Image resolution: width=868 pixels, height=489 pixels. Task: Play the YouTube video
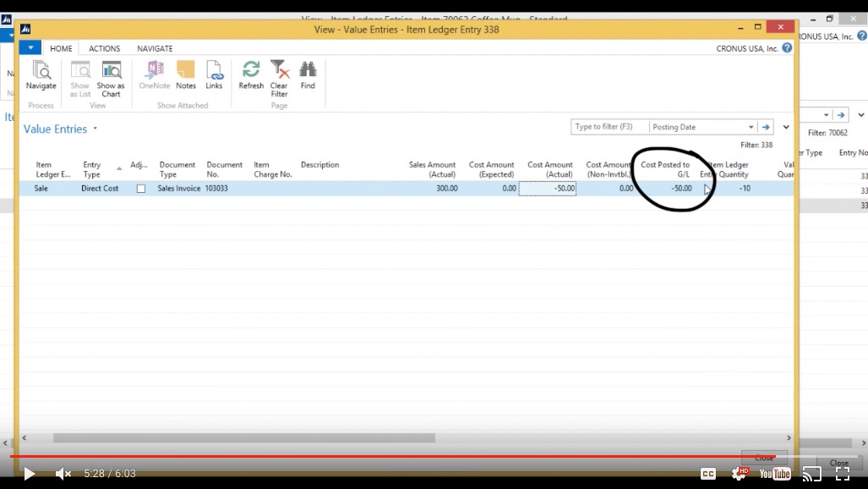tap(29, 474)
